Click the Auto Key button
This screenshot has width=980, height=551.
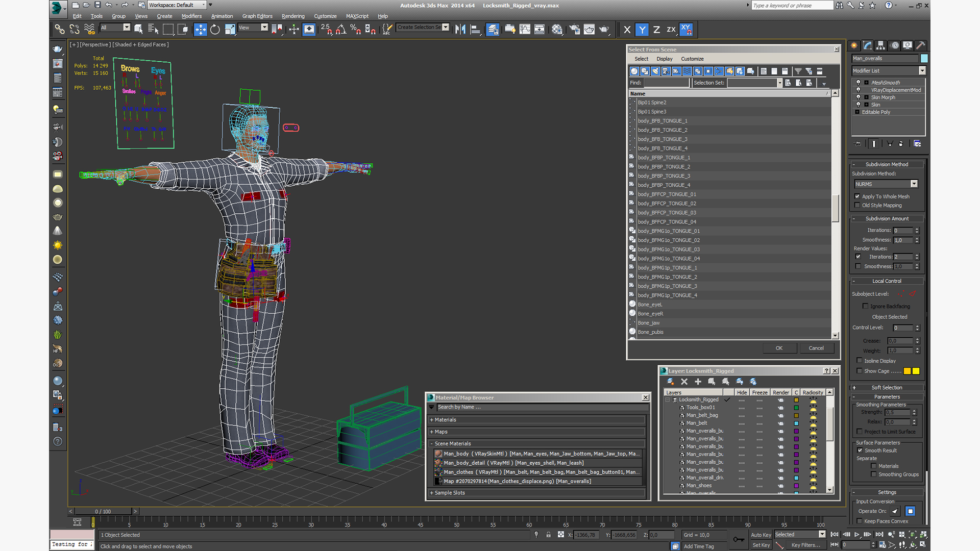(x=761, y=535)
